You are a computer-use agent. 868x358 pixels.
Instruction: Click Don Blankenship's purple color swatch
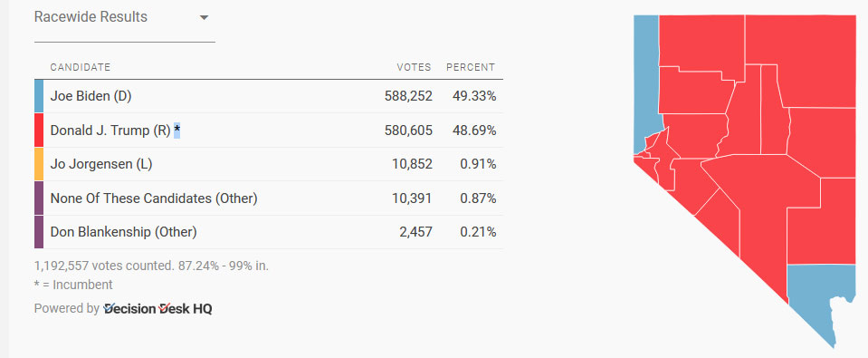point(39,232)
